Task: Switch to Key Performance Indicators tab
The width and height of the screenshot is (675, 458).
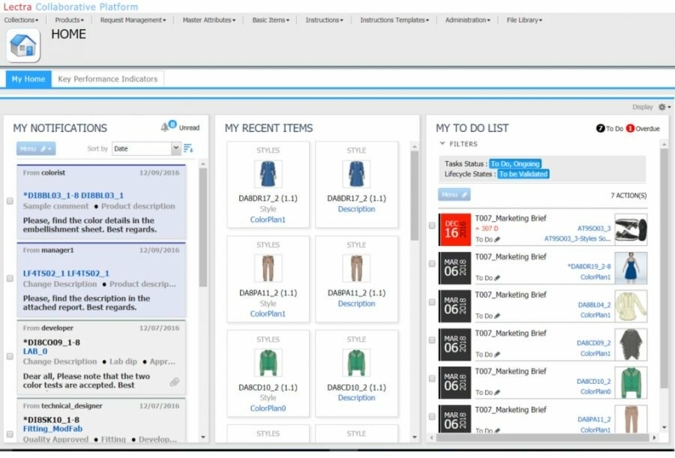Action: pyautogui.click(x=107, y=79)
